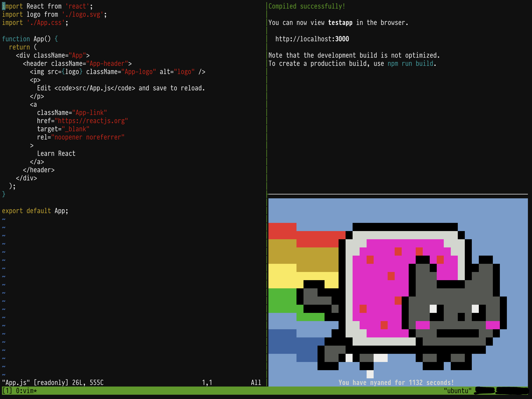Click the tmux session indicator [1]
The width and height of the screenshot is (532, 399).
7,391
